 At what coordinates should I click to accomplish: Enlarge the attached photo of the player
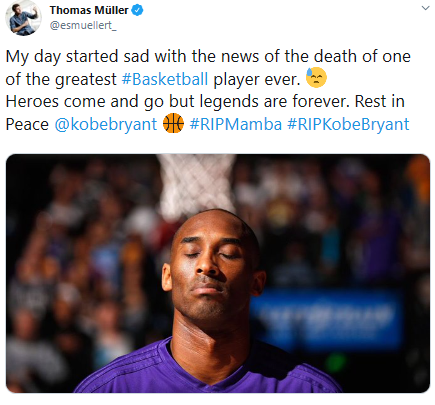(x=218, y=273)
